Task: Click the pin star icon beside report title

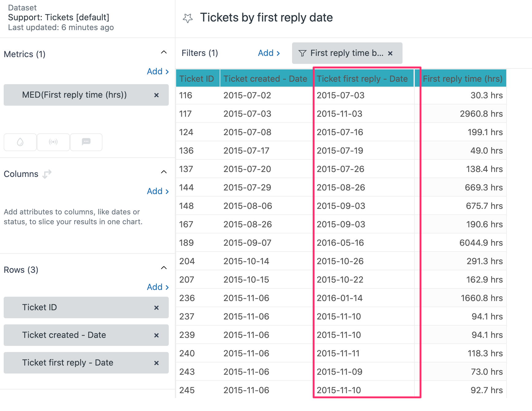Action: [187, 18]
